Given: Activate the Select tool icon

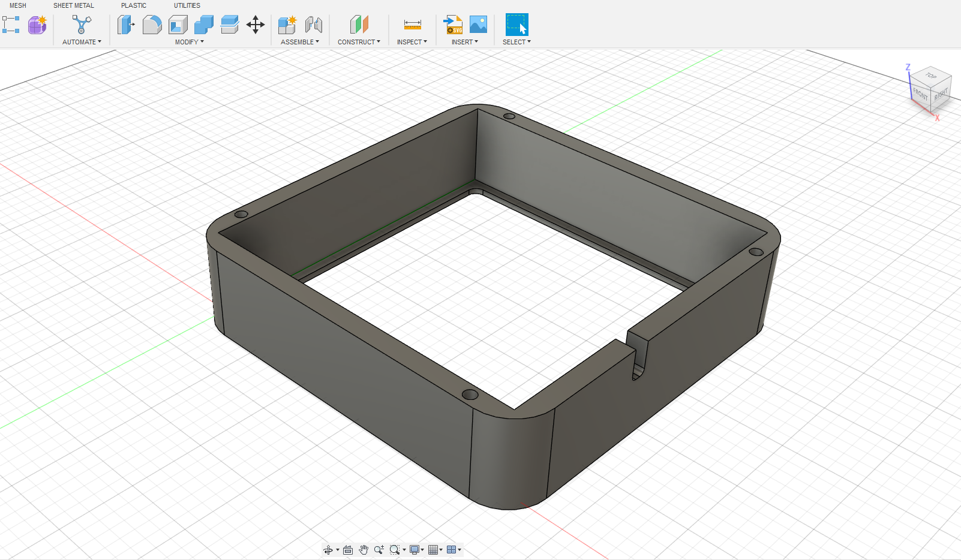Looking at the screenshot, I should pos(517,25).
